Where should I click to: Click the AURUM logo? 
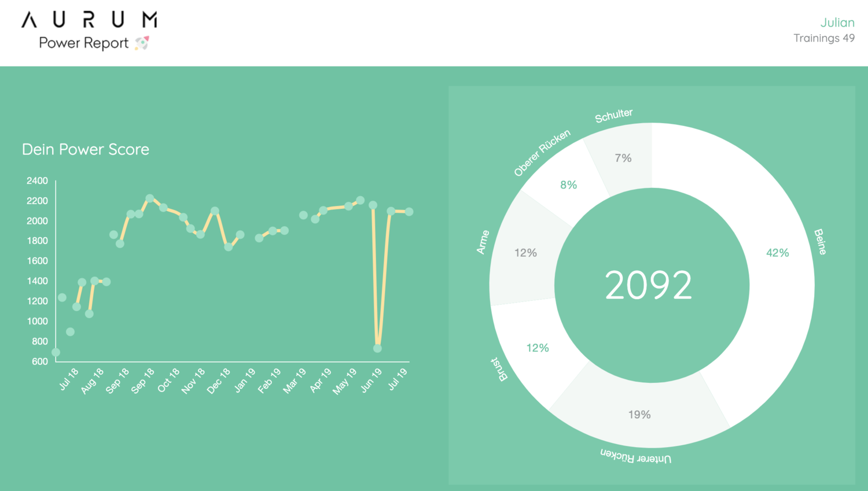tap(89, 20)
